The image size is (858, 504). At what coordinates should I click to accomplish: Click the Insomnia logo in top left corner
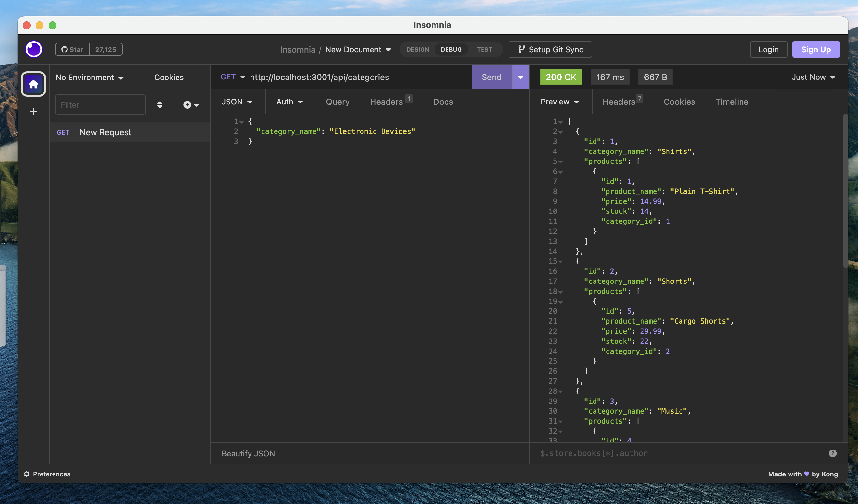(34, 49)
